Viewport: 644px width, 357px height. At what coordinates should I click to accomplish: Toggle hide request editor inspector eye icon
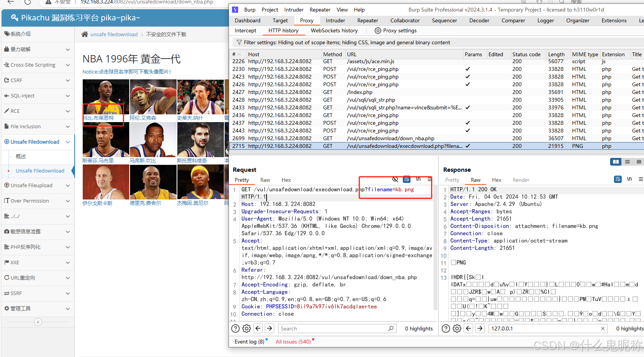(395, 179)
